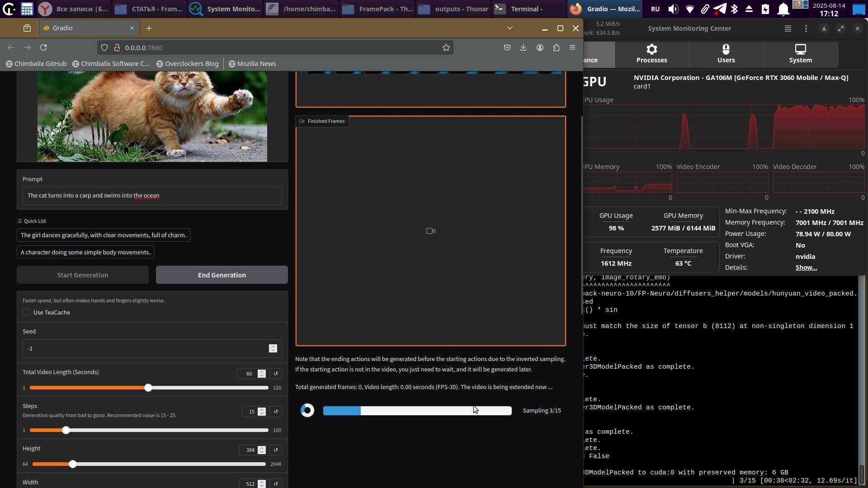Open Firefox hamburger application menu
This screenshot has width=868, height=488.
pyautogui.click(x=572, y=47)
